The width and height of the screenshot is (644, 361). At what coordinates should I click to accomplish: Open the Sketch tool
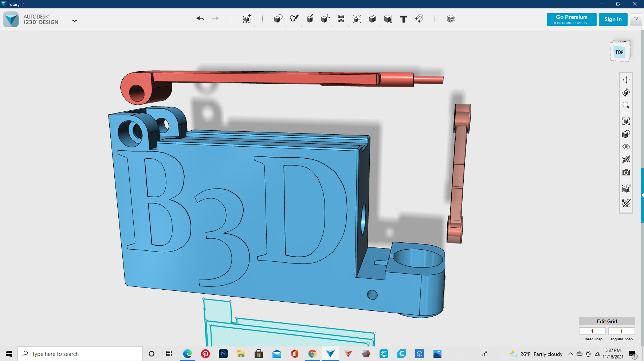[294, 19]
